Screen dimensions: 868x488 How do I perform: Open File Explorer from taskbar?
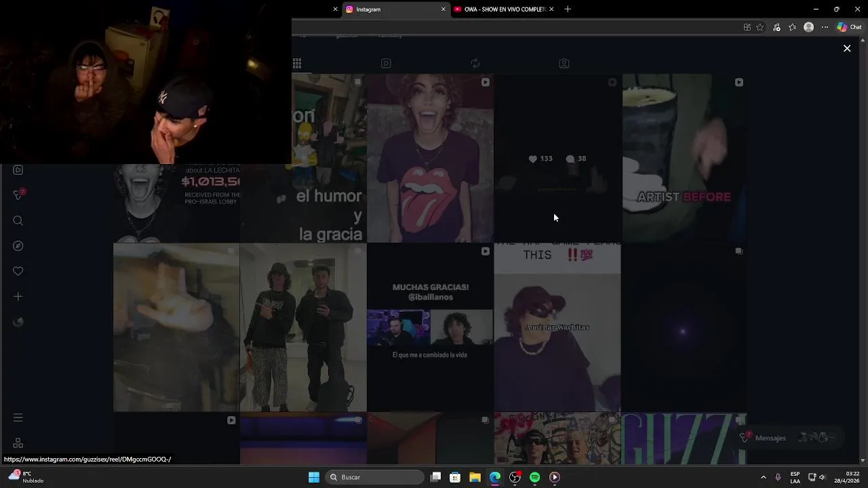475,477
